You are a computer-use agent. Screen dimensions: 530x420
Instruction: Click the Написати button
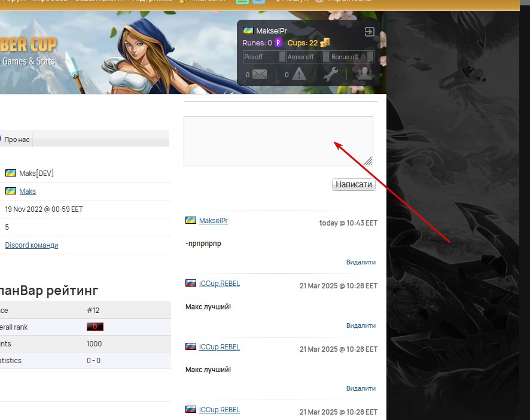(354, 185)
